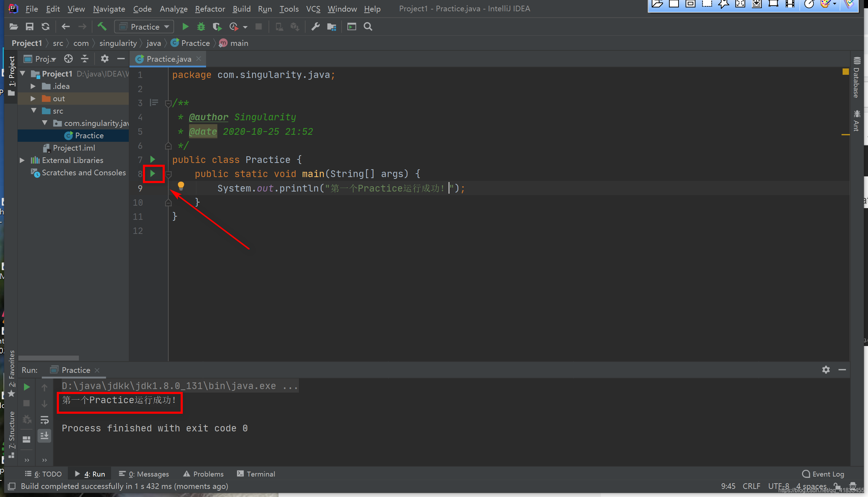Rerun Practice in Run panel
The width and height of the screenshot is (868, 497).
point(27,387)
